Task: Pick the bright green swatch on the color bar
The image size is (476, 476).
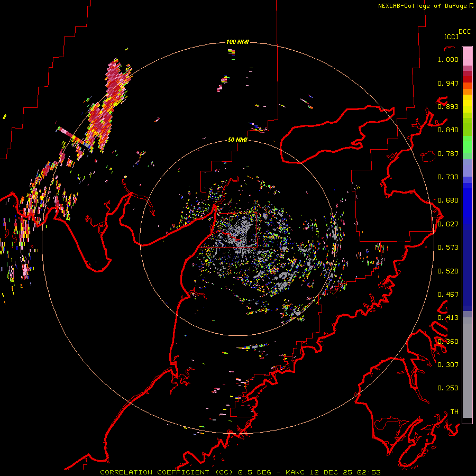Action: point(467,144)
